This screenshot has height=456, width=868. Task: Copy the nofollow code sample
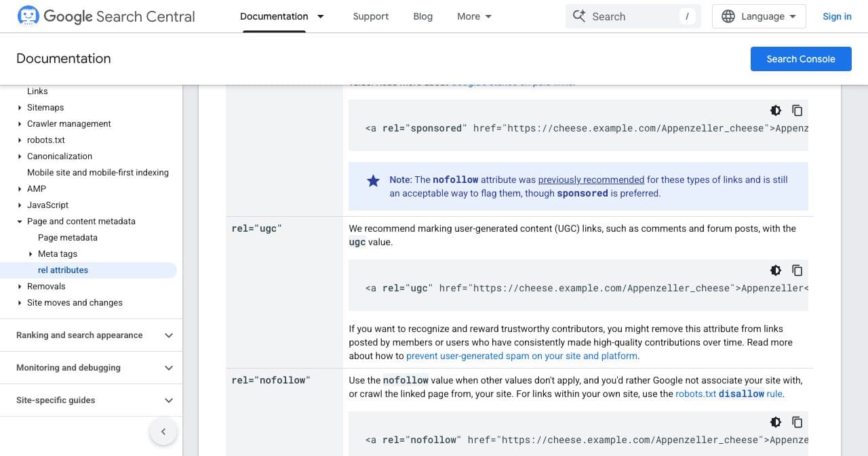[797, 422]
